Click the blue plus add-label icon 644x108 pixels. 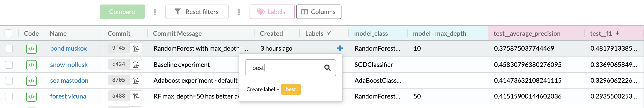point(340,48)
